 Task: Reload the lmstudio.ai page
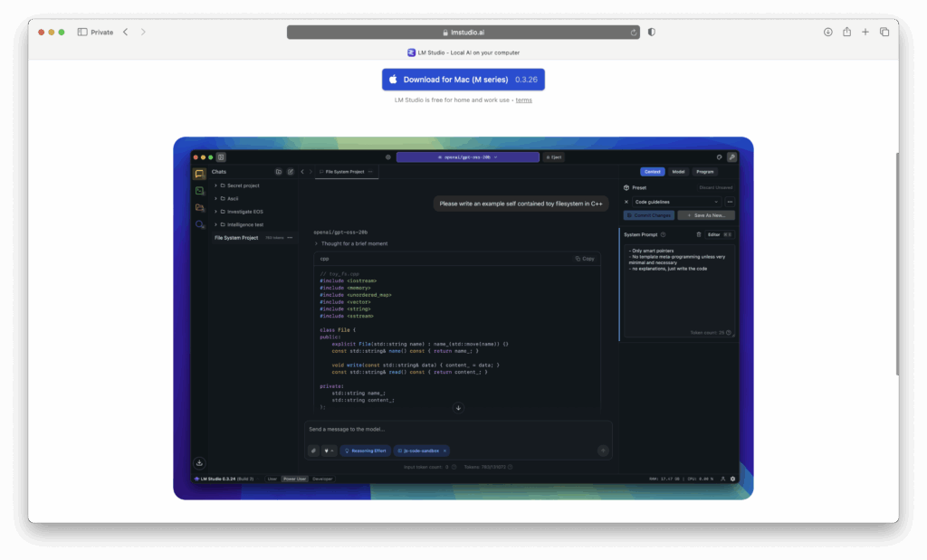[x=634, y=33]
